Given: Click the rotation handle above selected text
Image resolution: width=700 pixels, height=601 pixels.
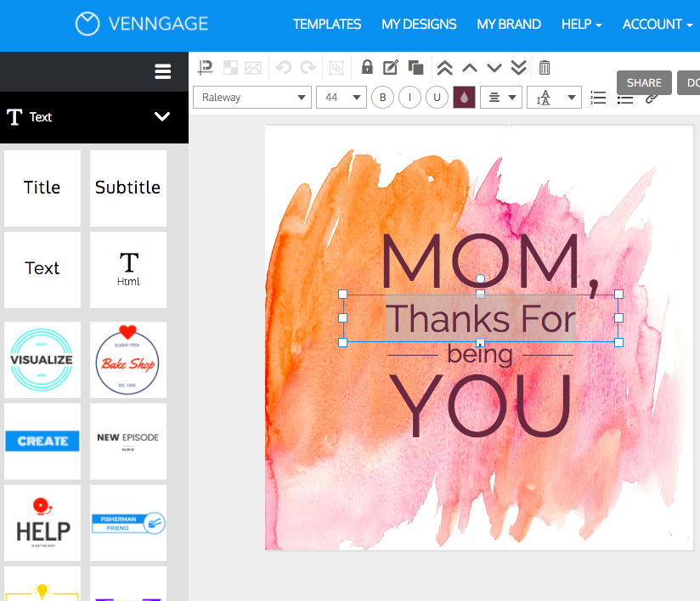Looking at the screenshot, I should [x=480, y=279].
